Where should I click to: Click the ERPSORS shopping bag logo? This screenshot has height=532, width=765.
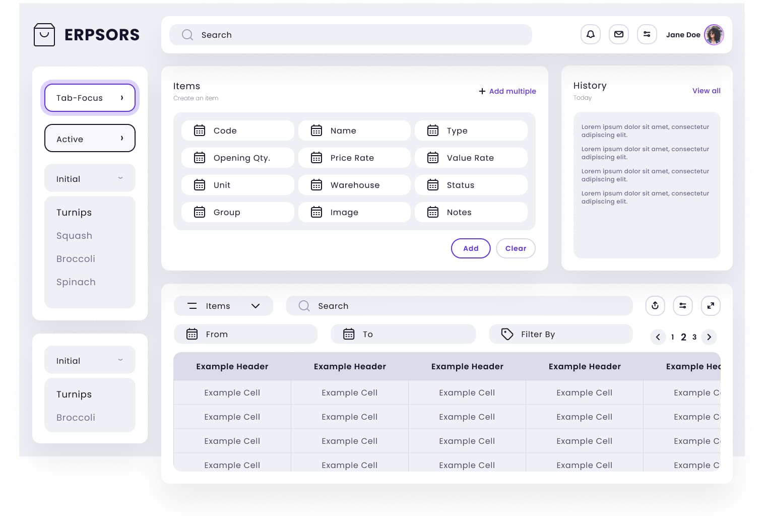pyautogui.click(x=44, y=35)
